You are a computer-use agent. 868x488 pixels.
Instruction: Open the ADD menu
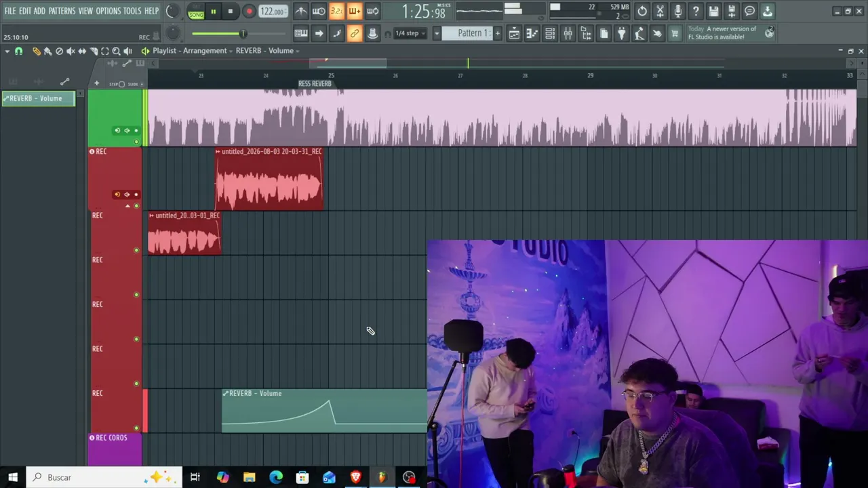39,11
